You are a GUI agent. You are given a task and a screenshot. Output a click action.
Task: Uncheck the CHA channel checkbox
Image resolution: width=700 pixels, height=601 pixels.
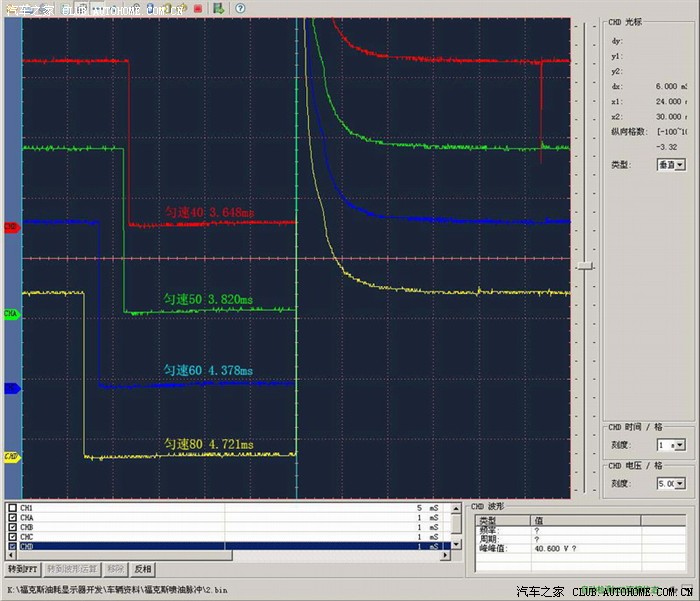(x=12, y=518)
